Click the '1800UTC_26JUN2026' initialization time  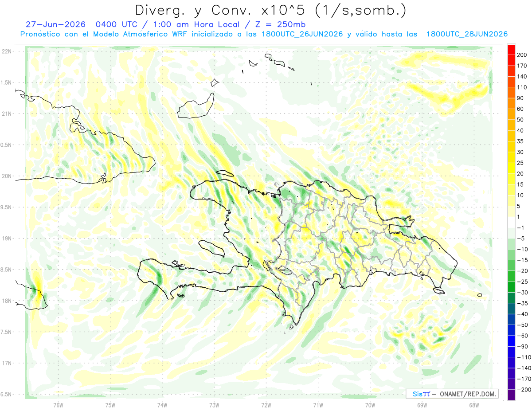pos(302,34)
